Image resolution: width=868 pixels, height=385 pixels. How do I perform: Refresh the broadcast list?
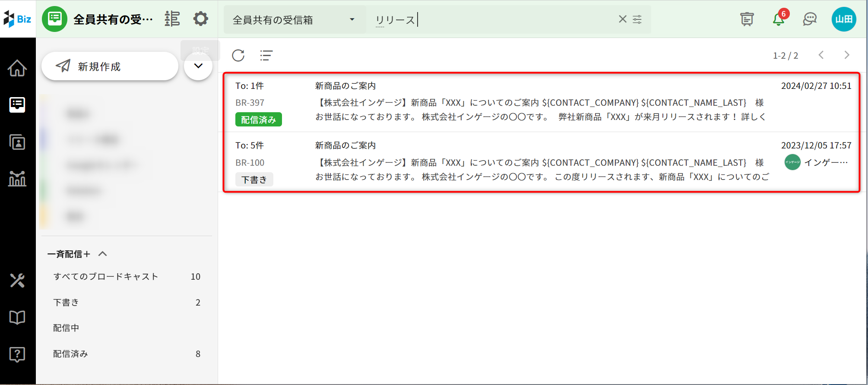[238, 55]
